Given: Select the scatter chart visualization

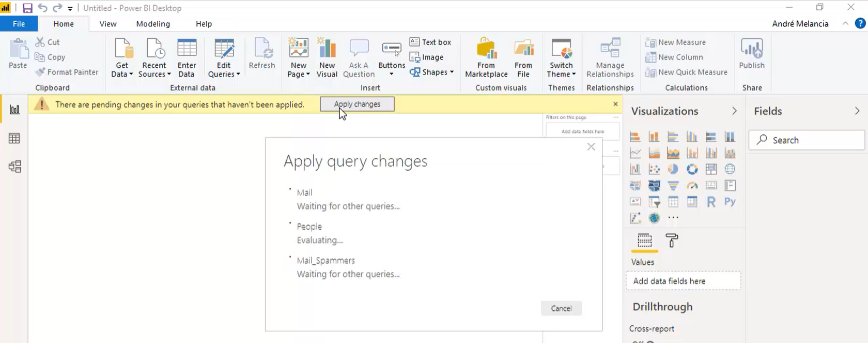Looking at the screenshot, I should point(654,169).
